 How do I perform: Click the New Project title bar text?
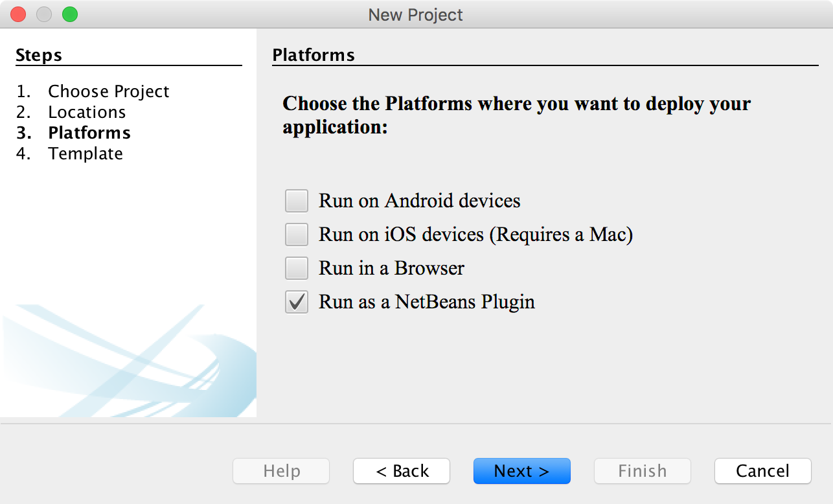[x=416, y=14]
